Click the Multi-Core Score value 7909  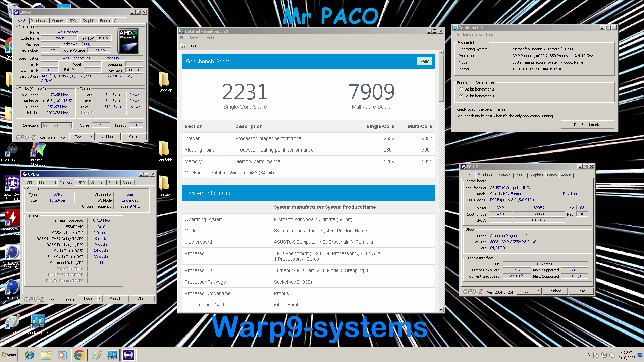[x=372, y=92]
